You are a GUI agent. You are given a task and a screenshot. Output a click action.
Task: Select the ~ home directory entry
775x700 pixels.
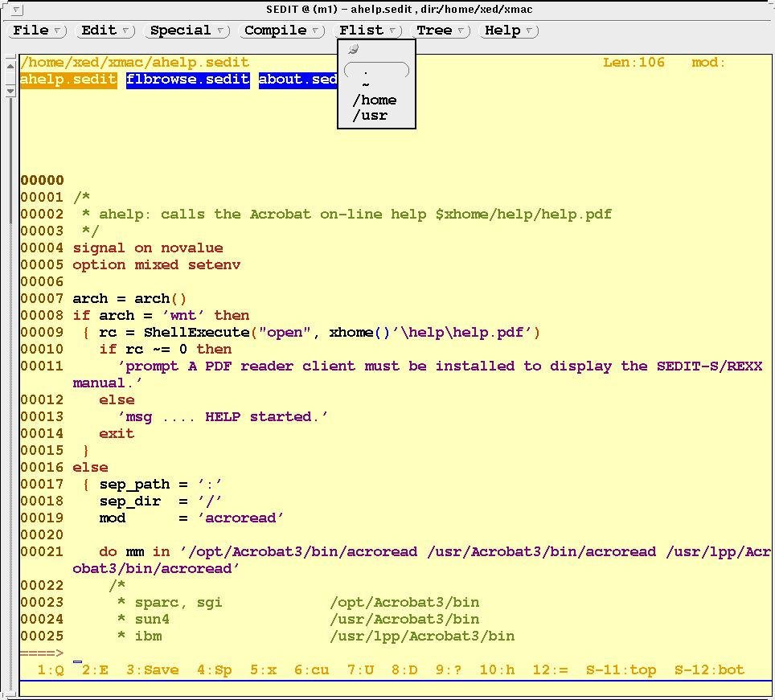(366, 85)
